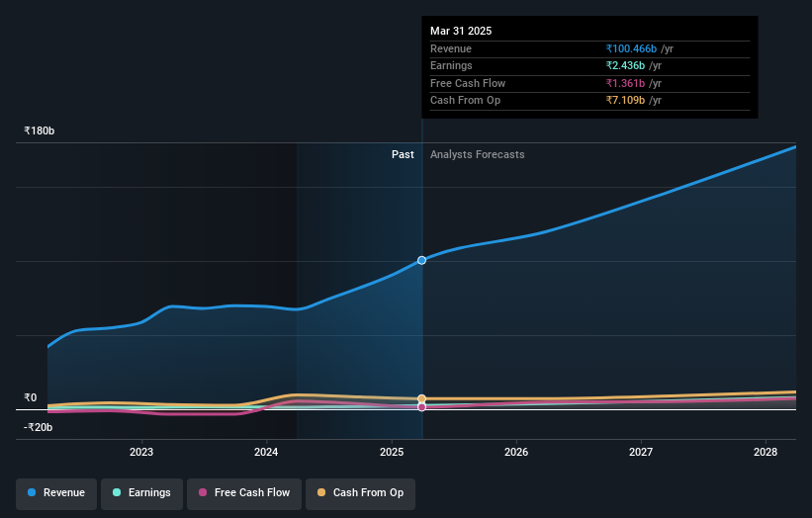Click the Cash From Op label in tooltip
812x518 pixels.
[465, 101]
